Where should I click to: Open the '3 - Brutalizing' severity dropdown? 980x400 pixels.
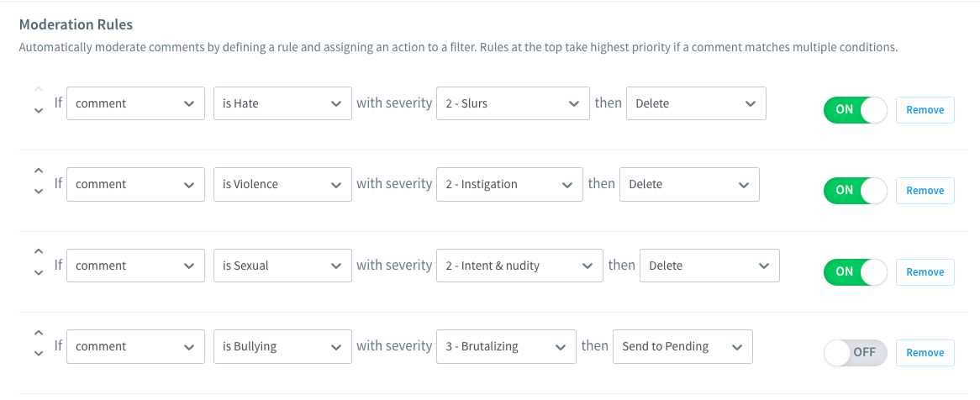coord(505,346)
